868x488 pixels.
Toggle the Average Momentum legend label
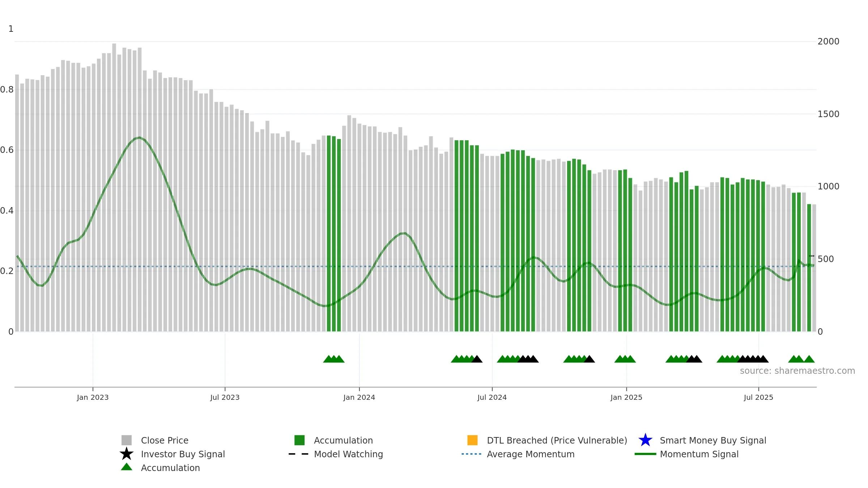531,454
